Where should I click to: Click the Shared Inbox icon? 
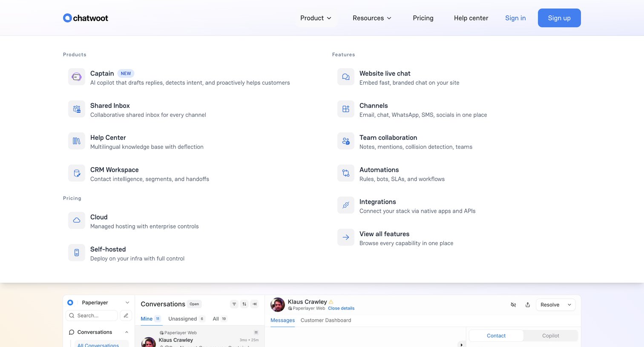pos(77,109)
